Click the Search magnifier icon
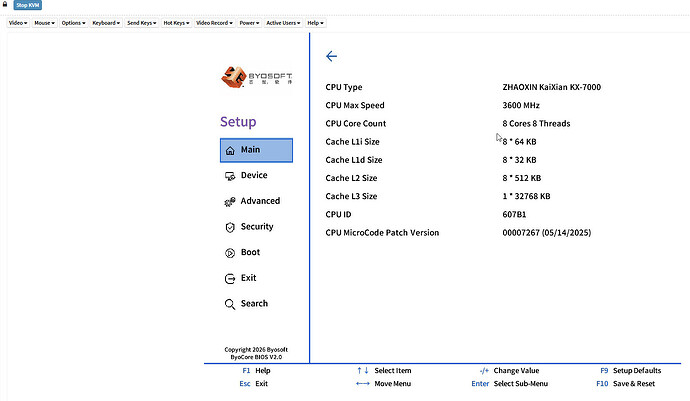The image size is (690, 401). pyautogui.click(x=230, y=304)
